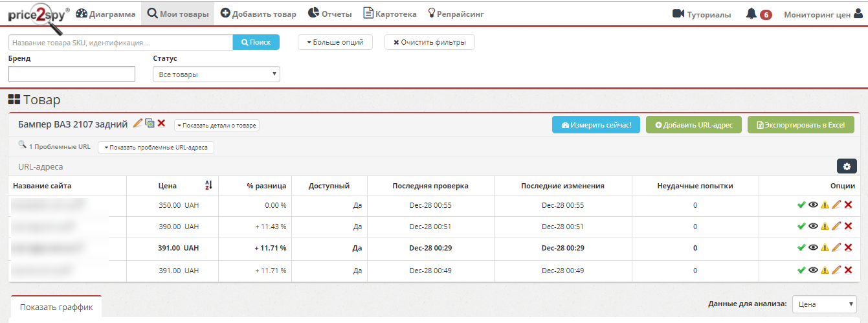The width and height of the screenshot is (868, 323).
Task: Delete URL in Dec-28 00:29 row
Action: pyautogui.click(x=848, y=248)
